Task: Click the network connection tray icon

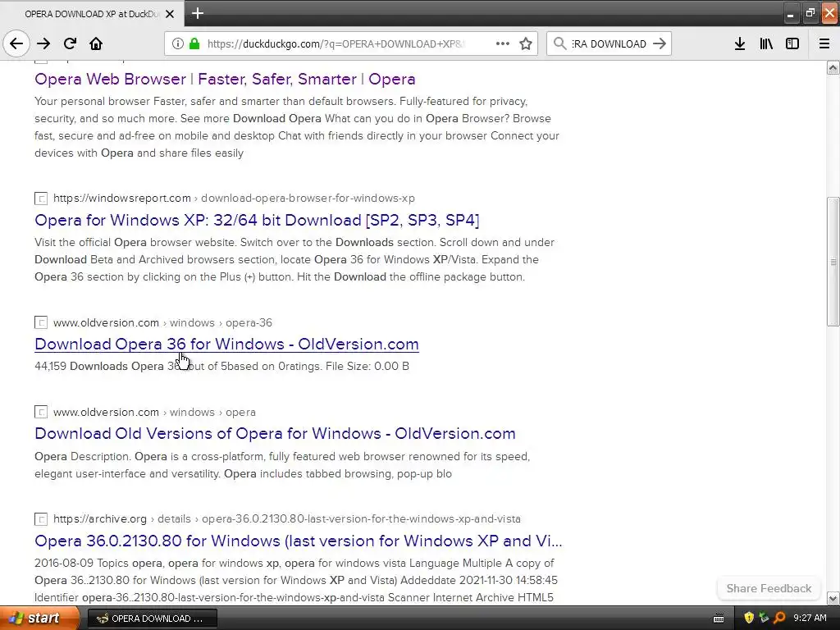Action: pos(764,619)
